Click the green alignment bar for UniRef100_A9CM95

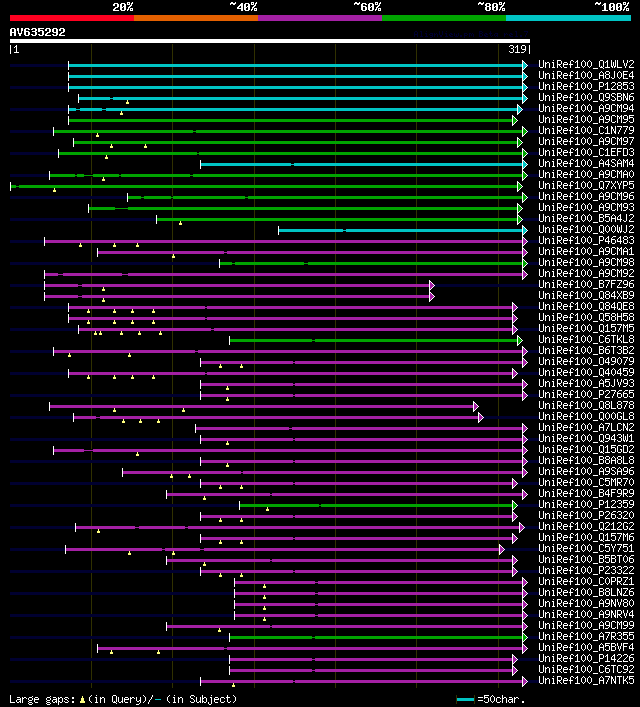pyautogui.click(x=292, y=120)
